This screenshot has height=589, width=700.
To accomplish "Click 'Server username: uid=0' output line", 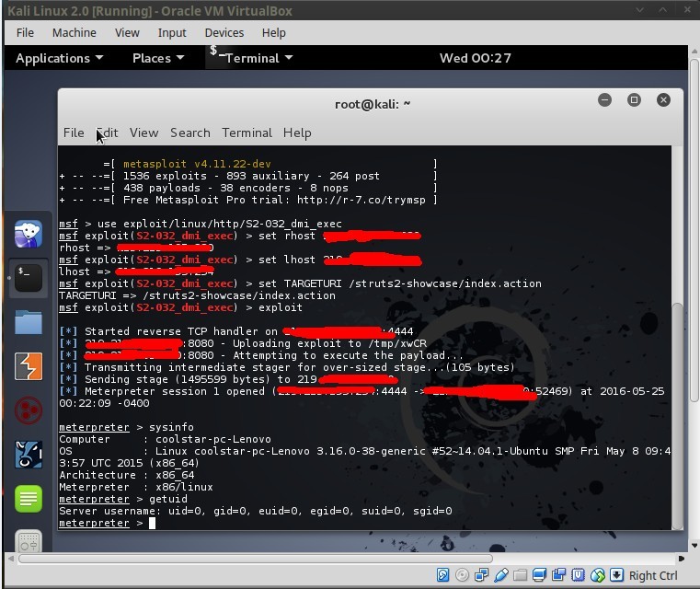I will pos(256,511).
